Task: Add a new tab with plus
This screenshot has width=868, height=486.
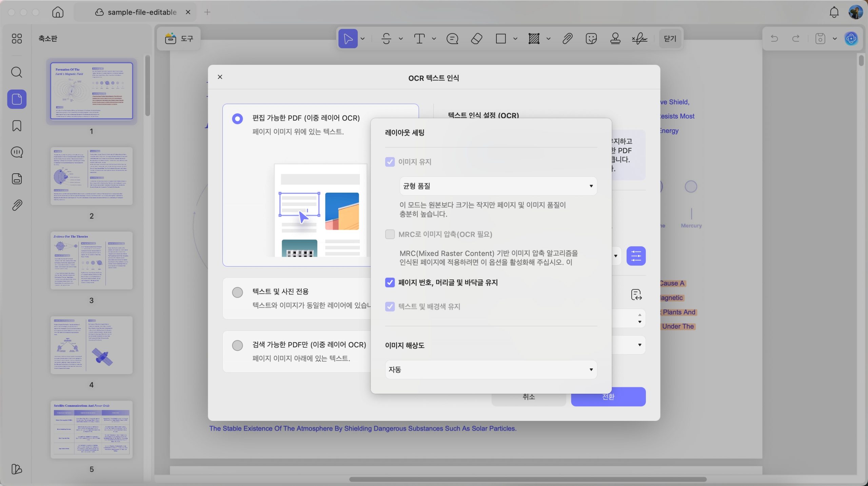Action: tap(208, 12)
